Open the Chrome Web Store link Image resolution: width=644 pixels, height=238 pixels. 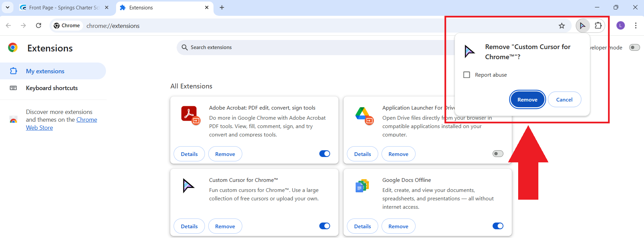86,120
